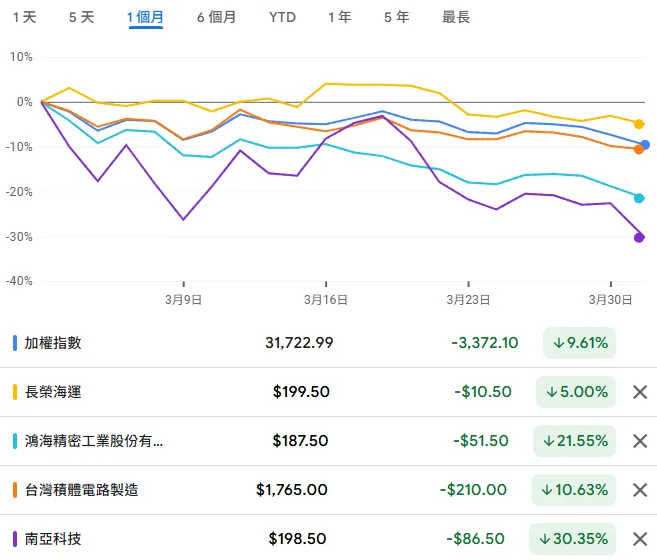657x560 pixels.
Task: Show the 最長 maximum time range
Action: coord(456,17)
